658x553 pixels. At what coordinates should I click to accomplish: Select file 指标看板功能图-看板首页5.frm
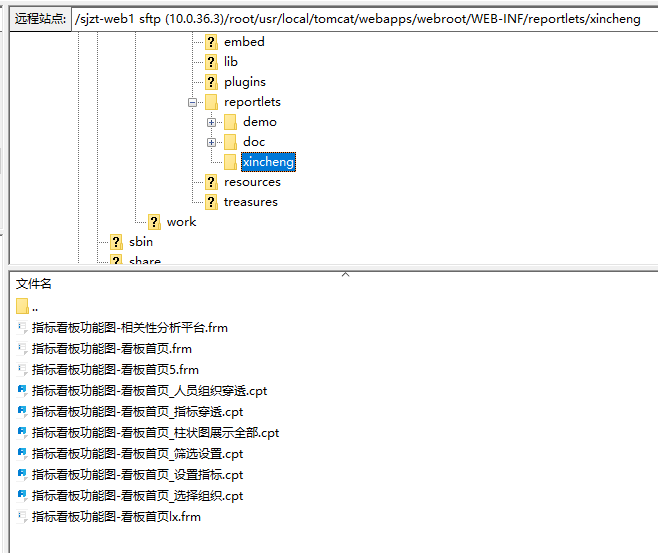point(115,370)
